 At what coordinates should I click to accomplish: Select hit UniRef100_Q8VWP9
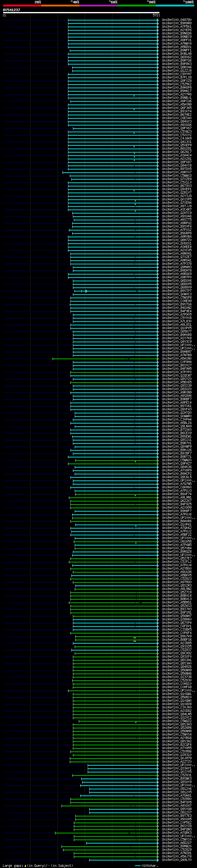click(177, 446)
